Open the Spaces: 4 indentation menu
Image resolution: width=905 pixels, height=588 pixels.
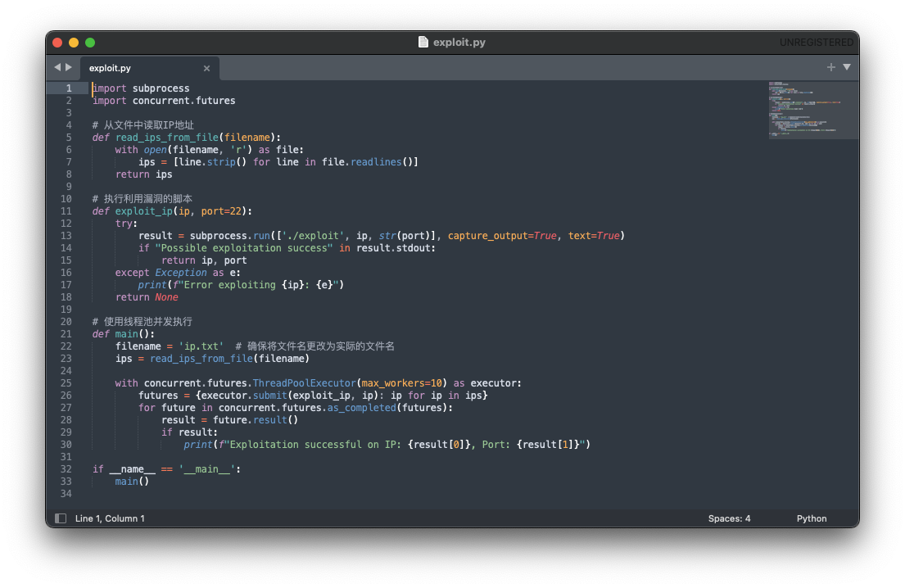coord(729,518)
